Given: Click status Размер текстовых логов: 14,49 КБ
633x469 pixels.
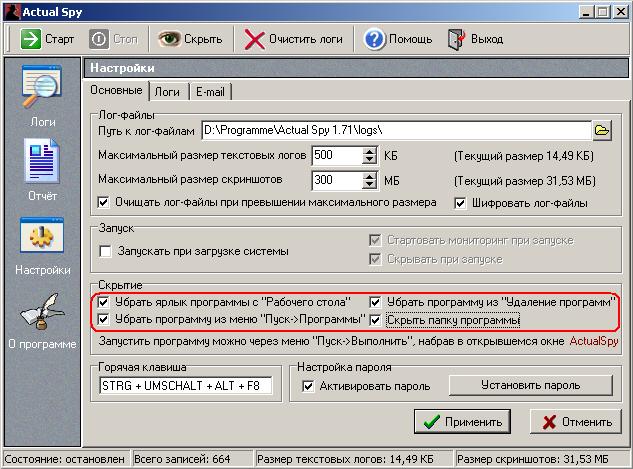Looking at the screenshot, I should pyautogui.click(x=345, y=459).
